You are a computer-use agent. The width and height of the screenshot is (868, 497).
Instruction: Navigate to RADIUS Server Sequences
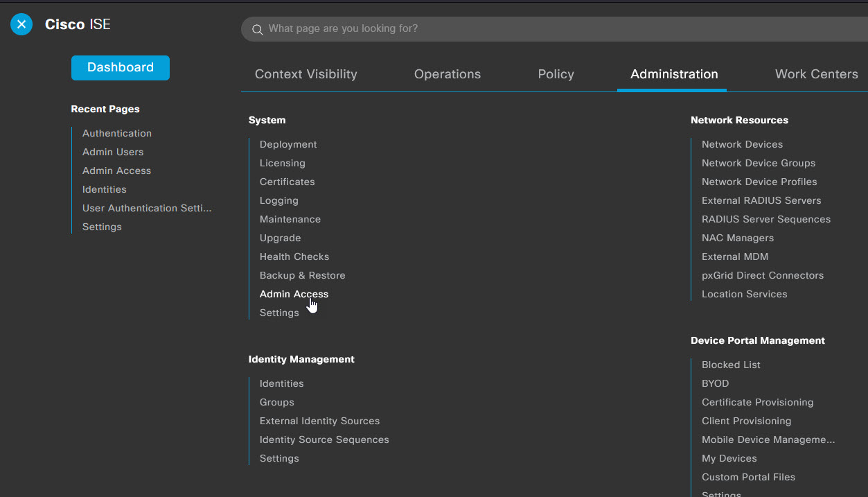(766, 219)
